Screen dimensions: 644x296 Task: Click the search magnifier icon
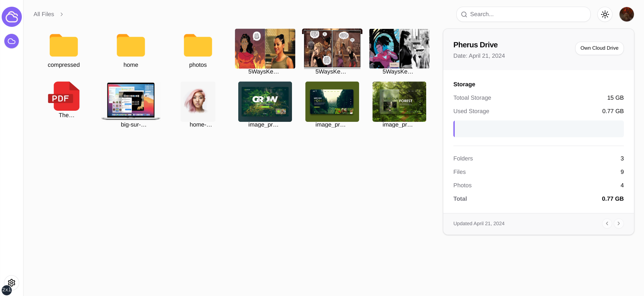(464, 14)
